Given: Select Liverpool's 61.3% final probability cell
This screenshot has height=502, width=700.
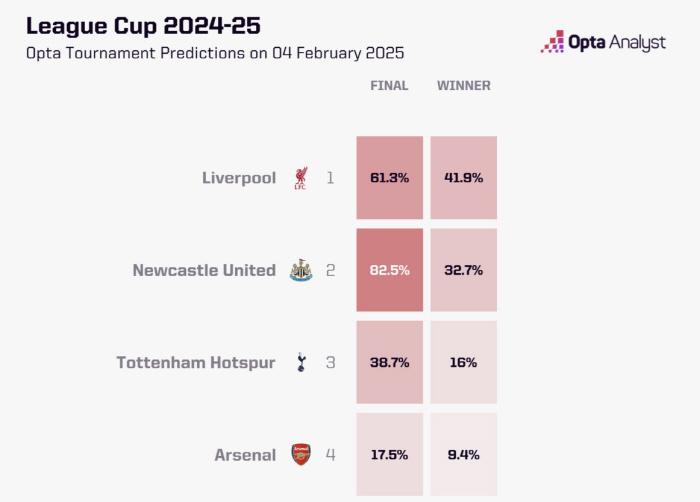Looking at the screenshot, I should [x=389, y=178].
